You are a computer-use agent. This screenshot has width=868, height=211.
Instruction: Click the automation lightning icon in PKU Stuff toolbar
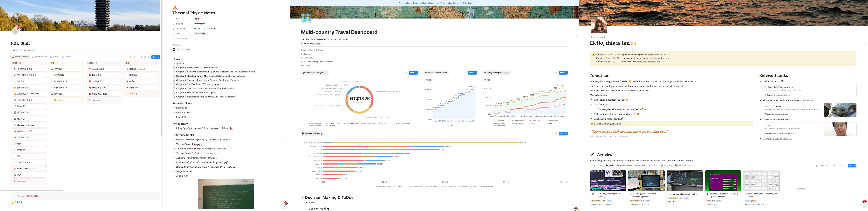(x=138, y=57)
